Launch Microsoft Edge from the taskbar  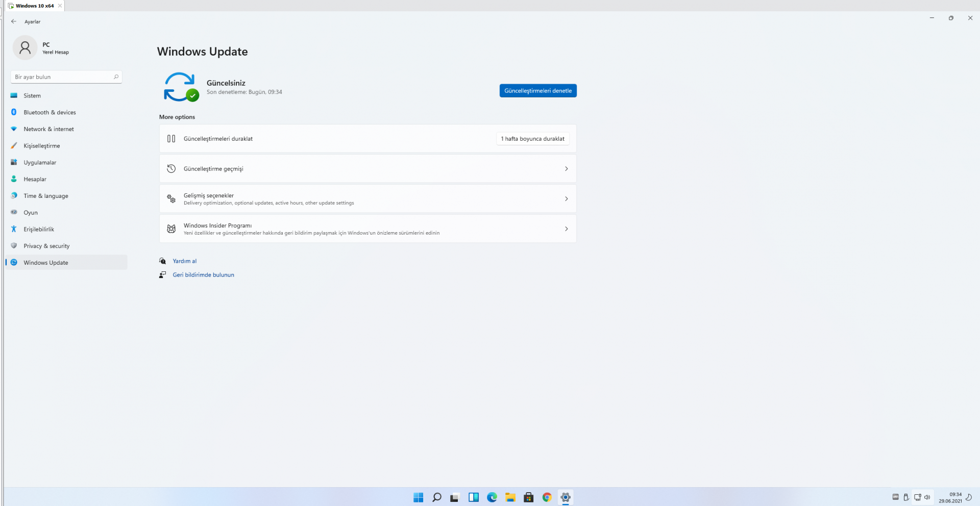492,497
